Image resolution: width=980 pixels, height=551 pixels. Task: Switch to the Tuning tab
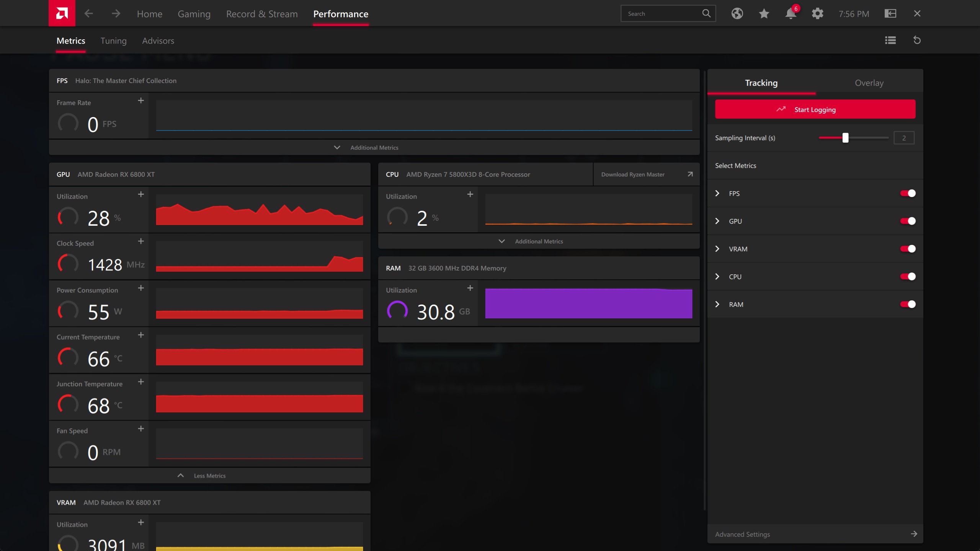click(x=113, y=41)
